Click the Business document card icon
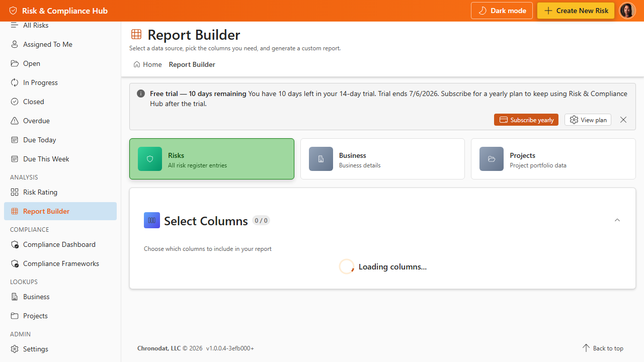This screenshot has width=644, height=362. (x=321, y=159)
